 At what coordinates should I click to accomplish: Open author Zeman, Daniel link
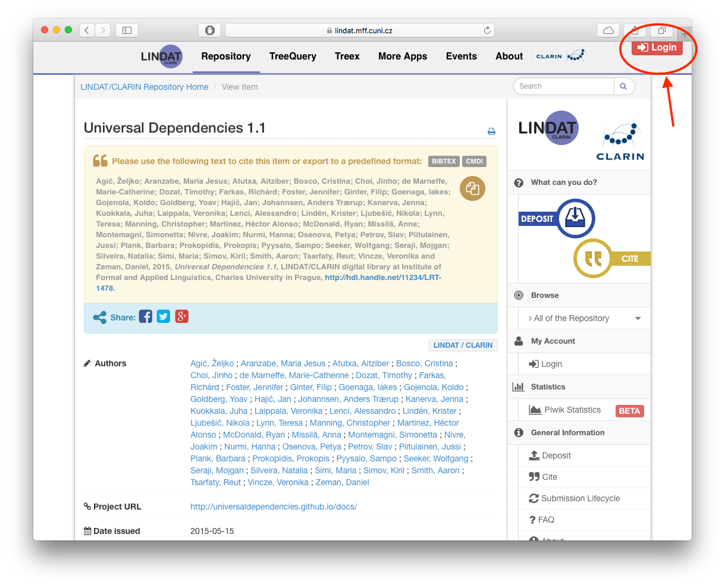[x=343, y=482]
